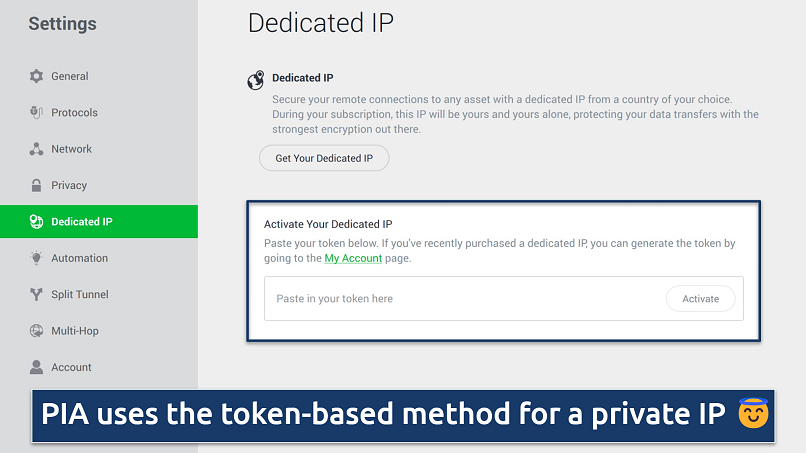This screenshot has width=806, height=453.
Task: Click the Multi-Hop globe icon
Action: 37,331
